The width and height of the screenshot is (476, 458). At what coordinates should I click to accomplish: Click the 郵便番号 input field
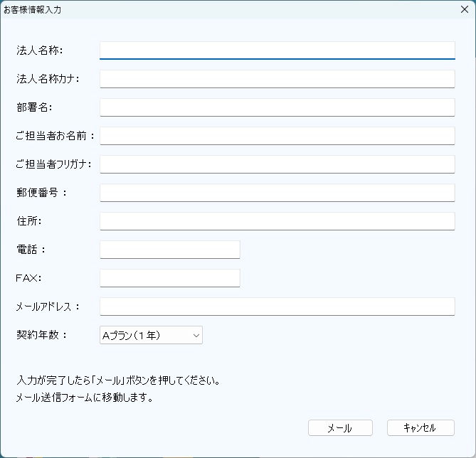[277, 193]
